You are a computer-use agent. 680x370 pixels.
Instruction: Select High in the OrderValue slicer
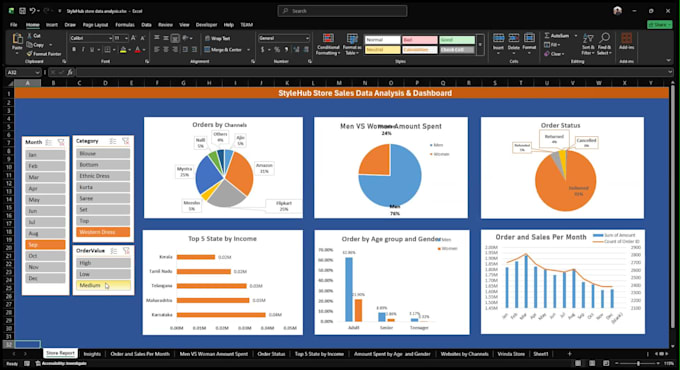(103, 263)
